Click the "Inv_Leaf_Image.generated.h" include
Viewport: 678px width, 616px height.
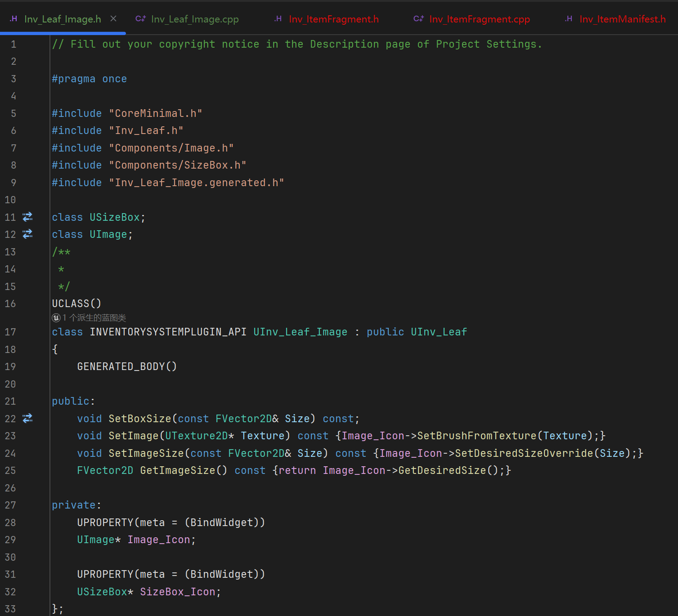[x=197, y=183]
